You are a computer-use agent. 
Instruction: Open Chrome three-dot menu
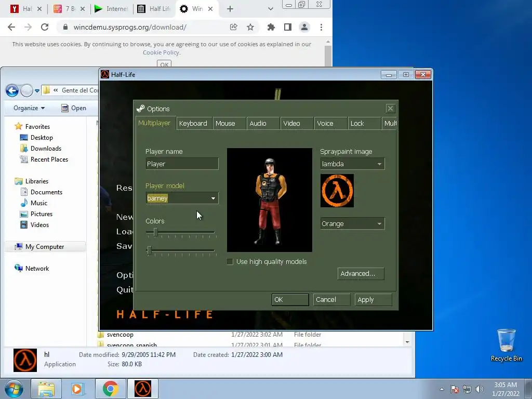click(x=321, y=27)
